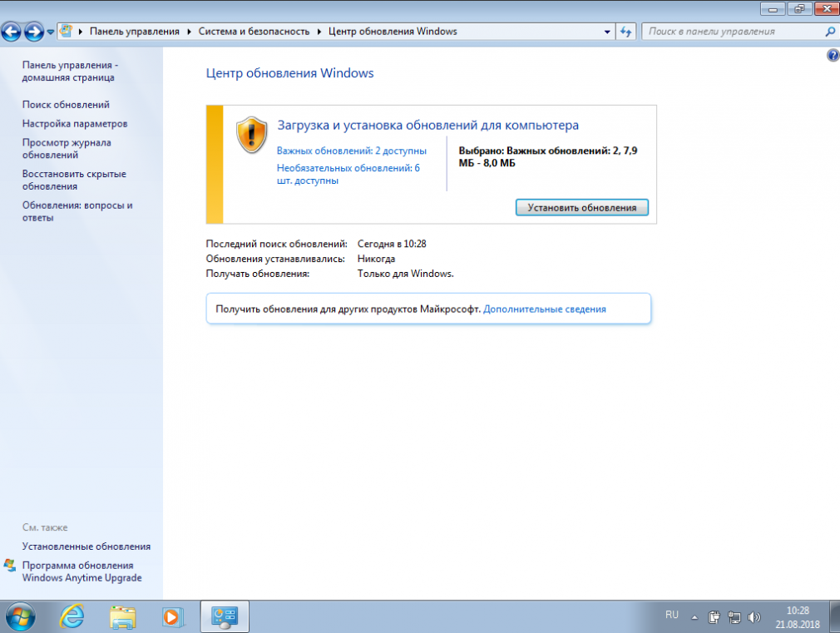Launch Internet Explorer from the taskbar
840x633 pixels.
72,617
